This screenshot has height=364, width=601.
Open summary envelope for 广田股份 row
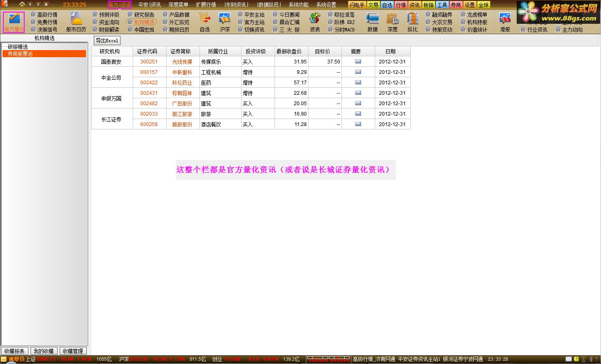(358, 103)
